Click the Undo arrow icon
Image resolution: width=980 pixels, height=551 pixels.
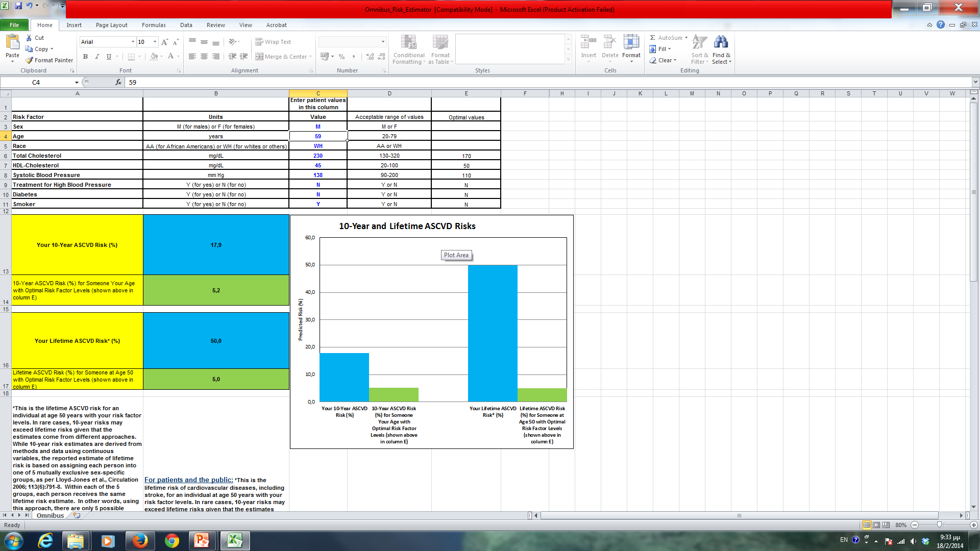[29, 6]
